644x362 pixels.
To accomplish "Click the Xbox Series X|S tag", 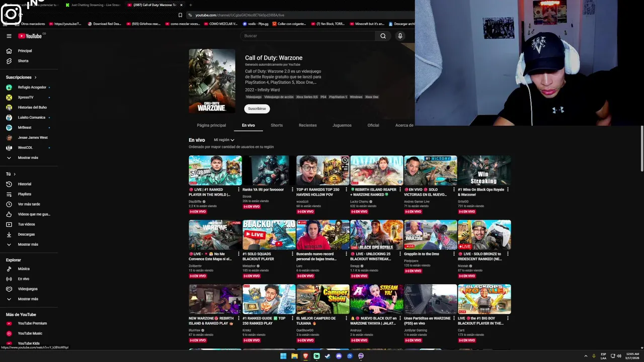I will [x=307, y=97].
